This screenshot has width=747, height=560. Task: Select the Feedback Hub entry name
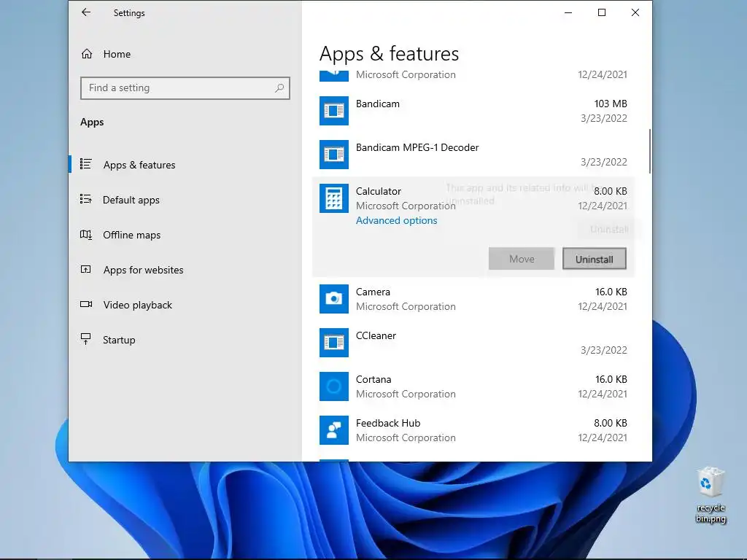tap(388, 424)
